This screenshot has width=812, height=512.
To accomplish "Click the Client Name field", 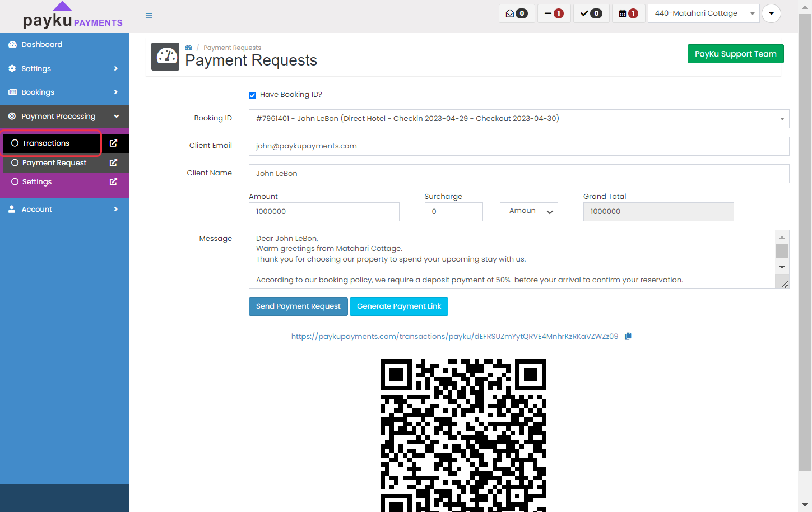I will [519, 174].
